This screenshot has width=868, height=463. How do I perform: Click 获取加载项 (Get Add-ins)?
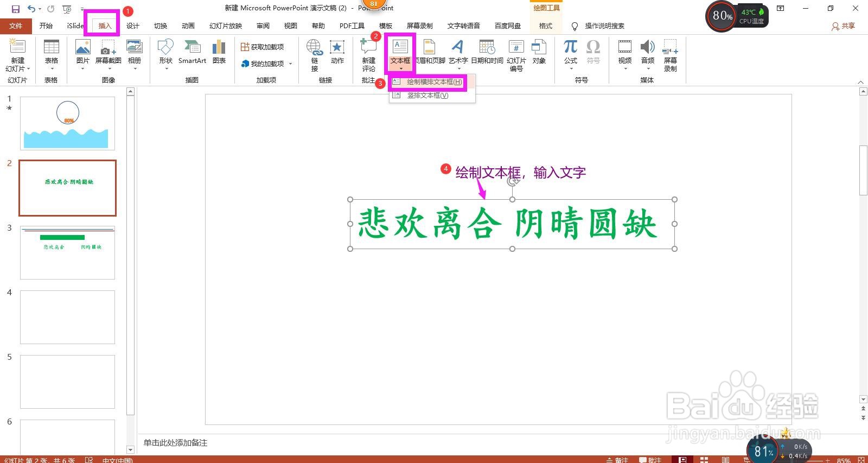263,47
